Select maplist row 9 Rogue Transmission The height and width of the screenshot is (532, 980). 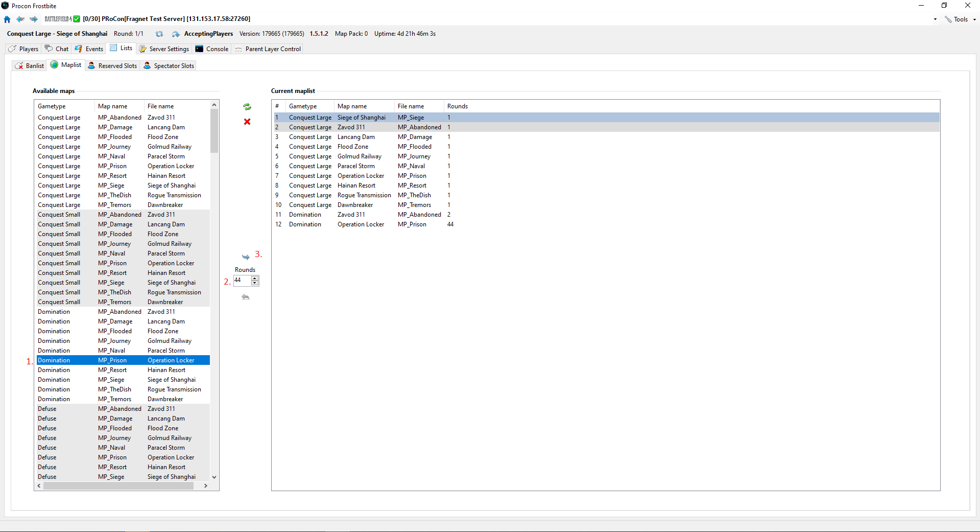pos(606,195)
